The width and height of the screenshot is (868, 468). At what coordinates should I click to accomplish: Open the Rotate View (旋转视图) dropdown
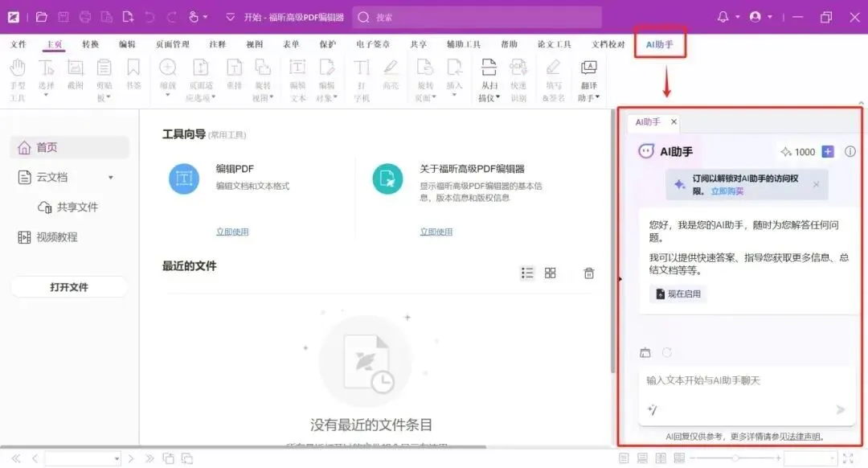272,97
